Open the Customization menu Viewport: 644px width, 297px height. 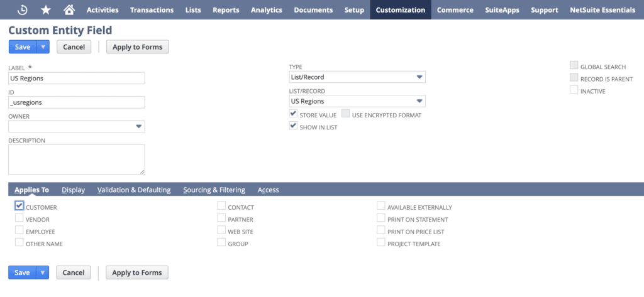click(x=400, y=10)
